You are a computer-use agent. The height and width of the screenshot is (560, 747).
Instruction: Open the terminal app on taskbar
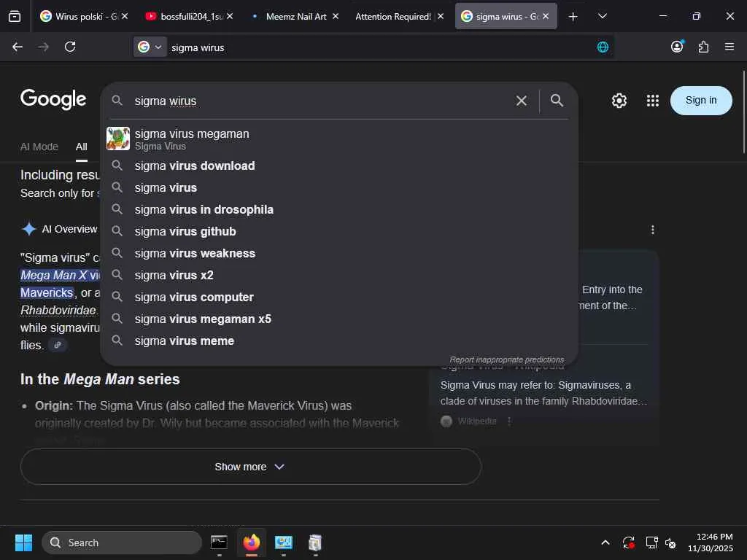pyautogui.click(x=219, y=542)
